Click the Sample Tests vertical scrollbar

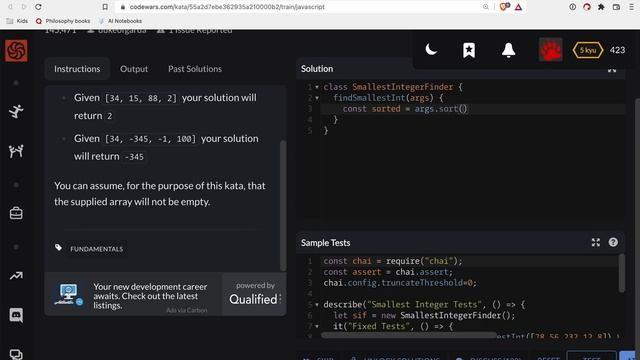(622, 273)
